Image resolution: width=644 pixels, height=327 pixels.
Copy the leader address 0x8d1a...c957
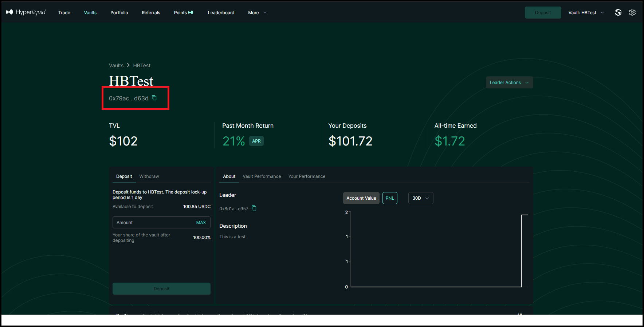254,208
